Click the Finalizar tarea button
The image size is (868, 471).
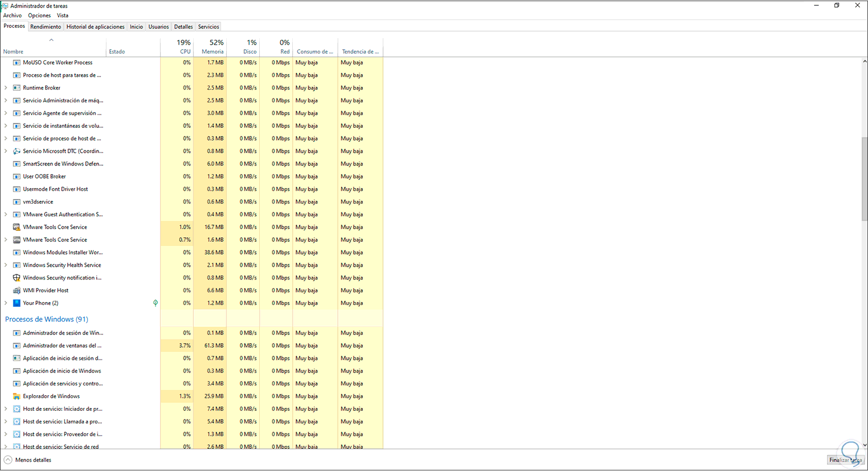tap(845, 460)
